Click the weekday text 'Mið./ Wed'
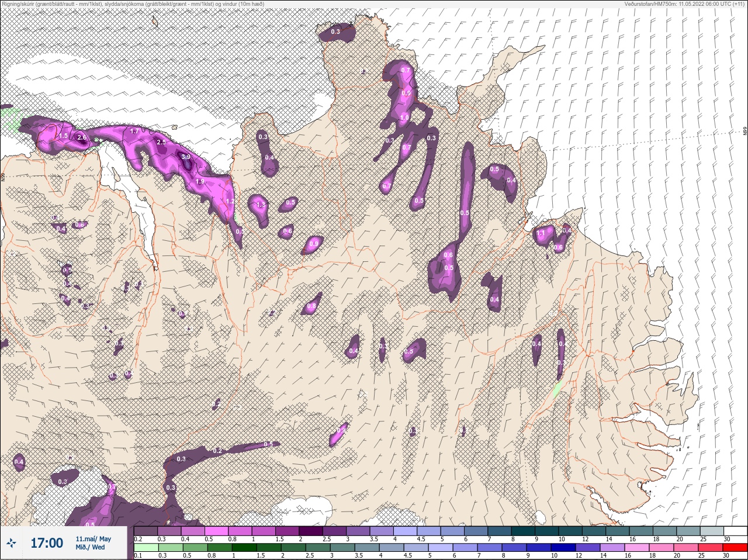748x560 pixels. point(91,548)
